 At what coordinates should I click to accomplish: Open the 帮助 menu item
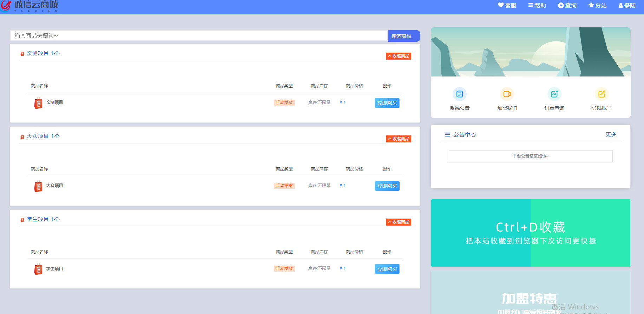537,6
